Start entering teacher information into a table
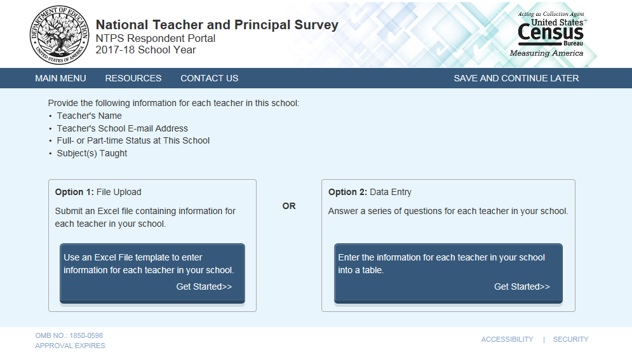This screenshot has width=632, height=364. coord(448,273)
